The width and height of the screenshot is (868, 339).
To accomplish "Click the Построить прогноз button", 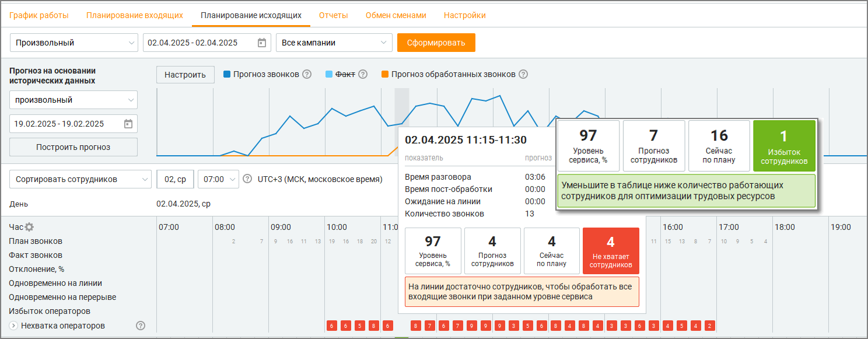I will tap(73, 147).
